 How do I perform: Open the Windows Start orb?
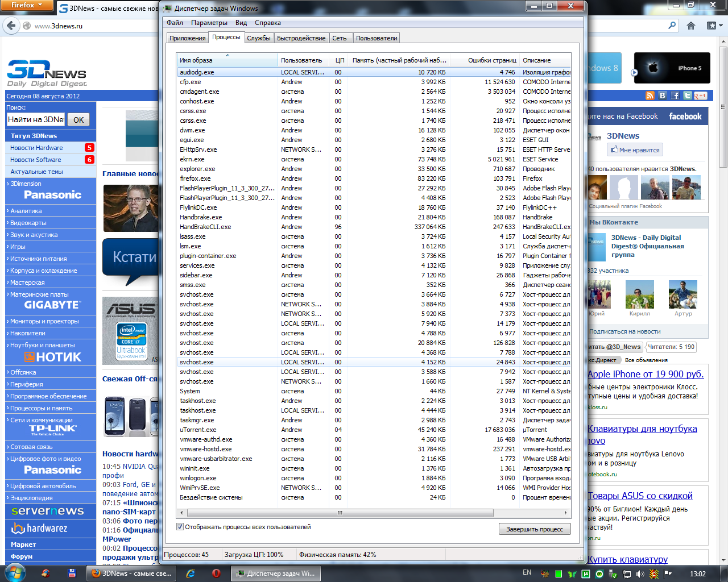14,573
